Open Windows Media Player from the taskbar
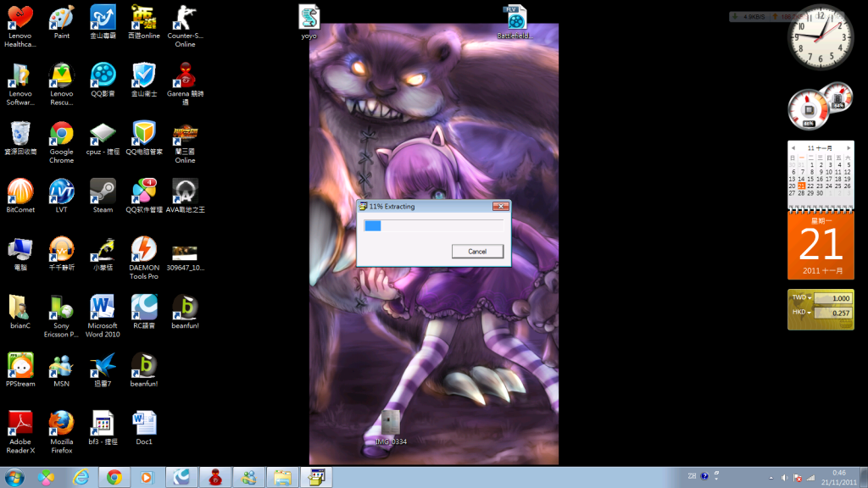868x488 pixels. click(147, 477)
